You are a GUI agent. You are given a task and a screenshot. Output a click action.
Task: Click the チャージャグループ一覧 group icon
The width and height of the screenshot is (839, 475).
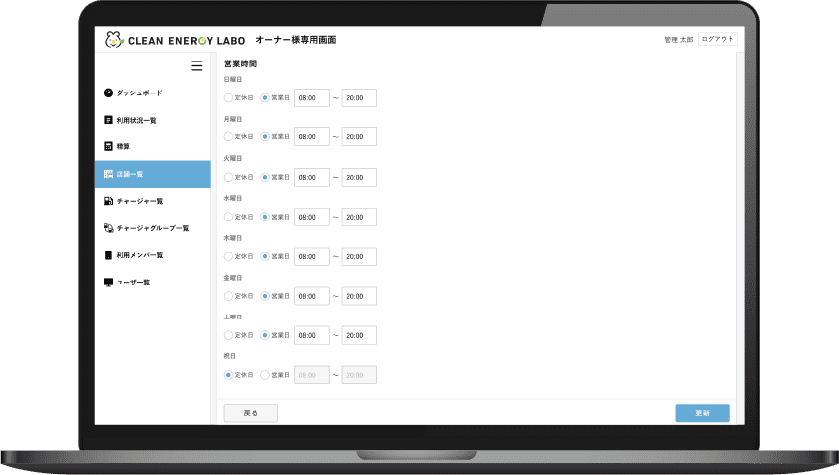coord(108,228)
